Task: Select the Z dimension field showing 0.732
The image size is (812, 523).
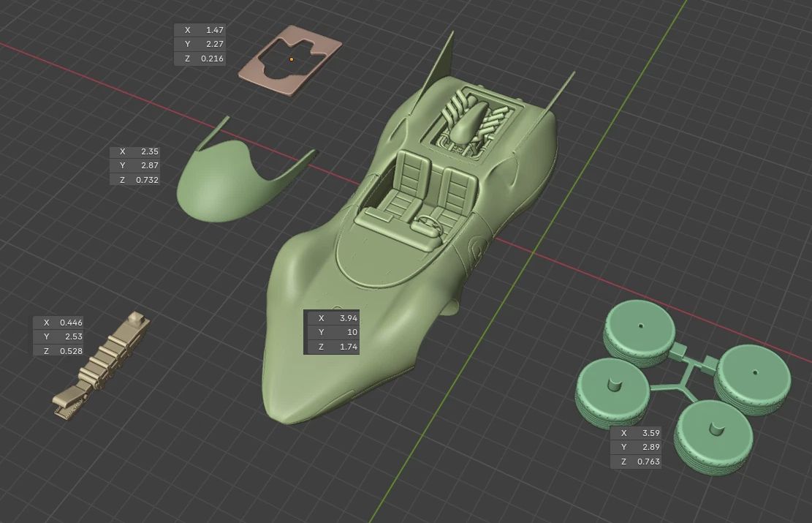Action: 134,180
